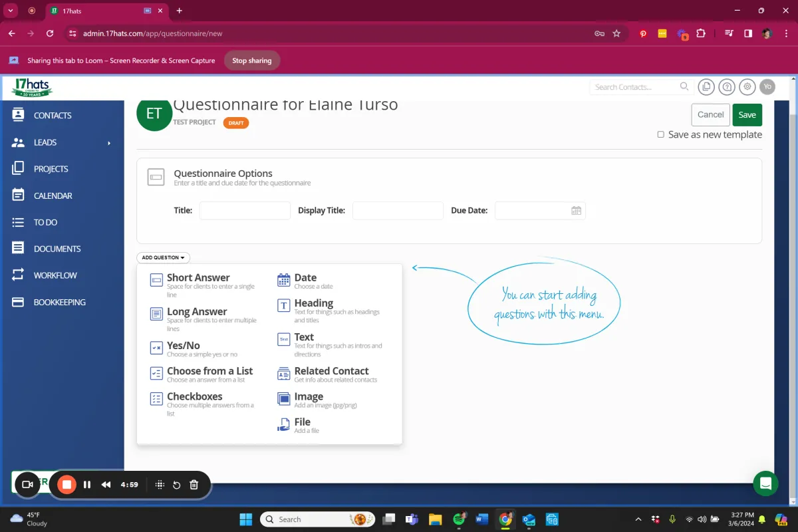798x532 pixels.
Task: Open the Due Date calendar picker icon
Action: pyautogui.click(x=576, y=211)
